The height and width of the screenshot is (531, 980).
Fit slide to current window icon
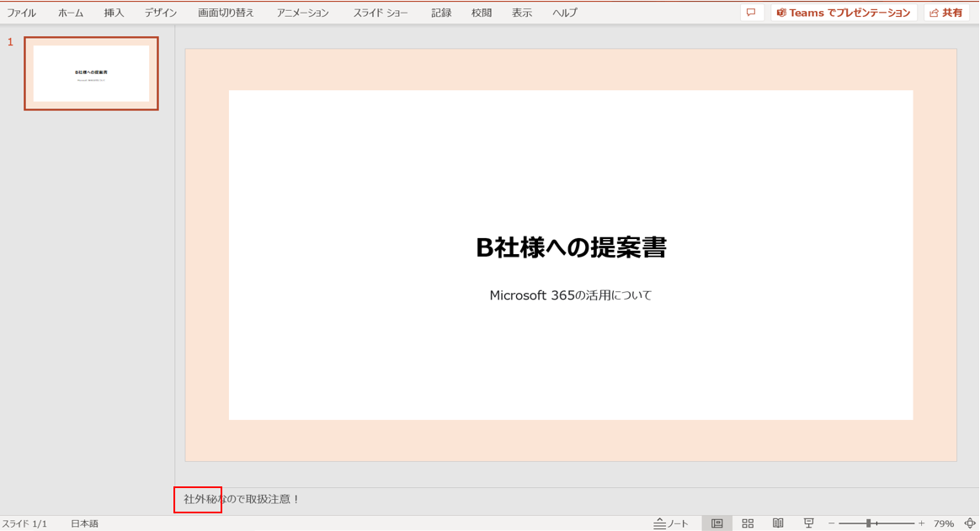coord(970,523)
